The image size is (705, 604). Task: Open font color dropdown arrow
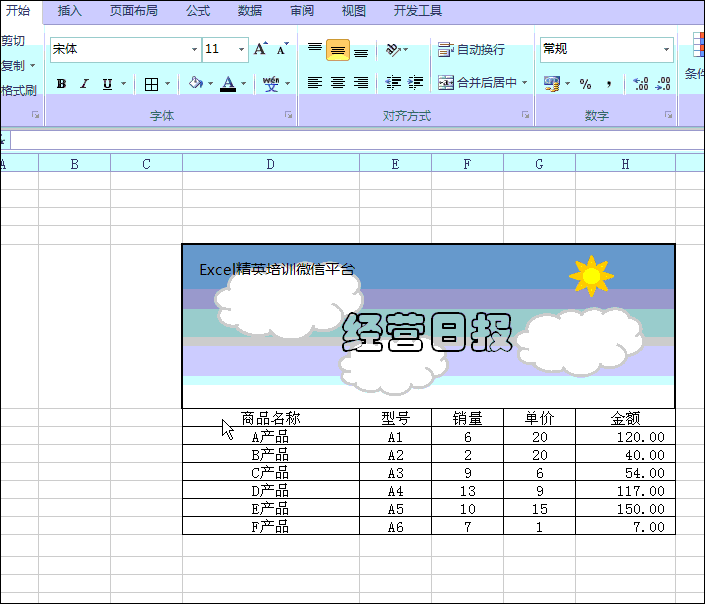pyautogui.click(x=243, y=84)
